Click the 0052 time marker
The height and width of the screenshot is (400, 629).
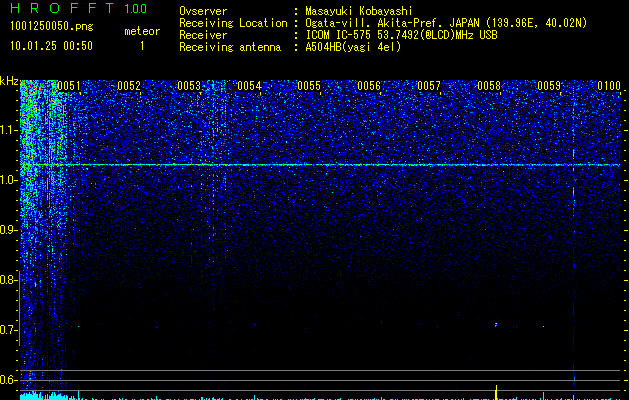tap(129, 86)
